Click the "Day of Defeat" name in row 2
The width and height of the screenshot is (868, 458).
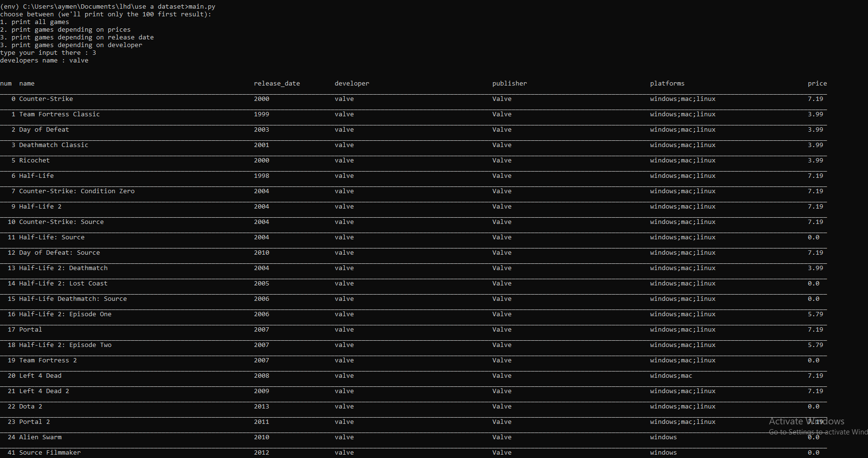click(44, 129)
